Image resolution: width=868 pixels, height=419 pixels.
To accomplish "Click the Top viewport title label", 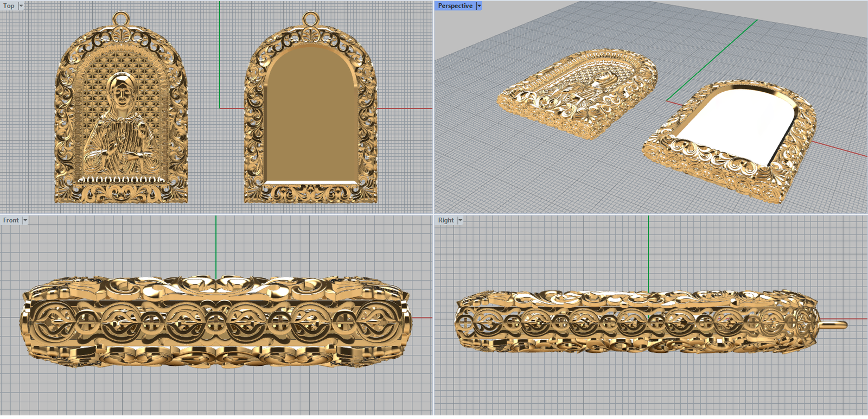I will pyautogui.click(x=9, y=6).
